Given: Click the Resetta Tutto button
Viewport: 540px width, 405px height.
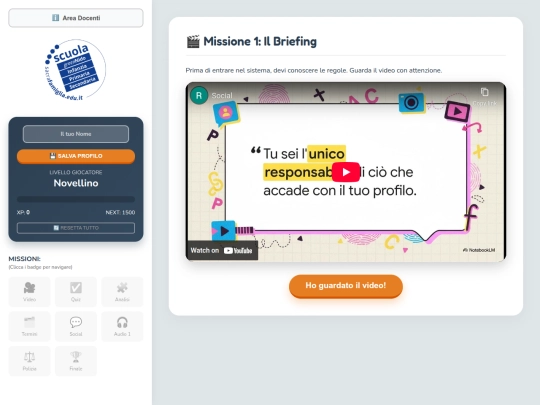Looking at the screenshot, I should (76, 228).
